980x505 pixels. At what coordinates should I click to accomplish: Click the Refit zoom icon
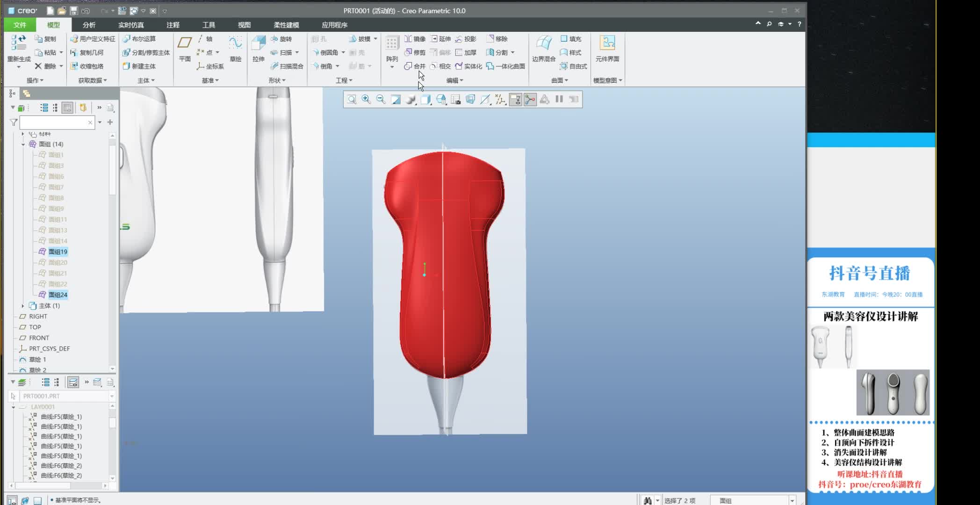(x=352, y=99)
